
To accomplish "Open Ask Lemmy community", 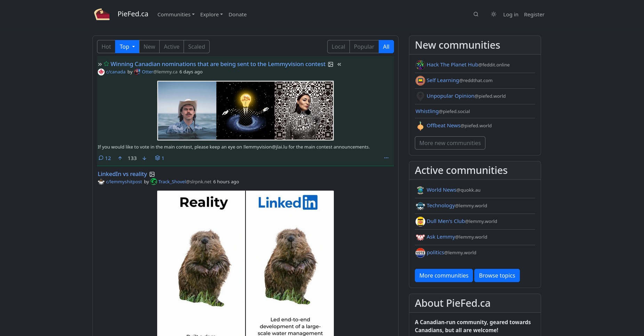I will tap(457, 237).
